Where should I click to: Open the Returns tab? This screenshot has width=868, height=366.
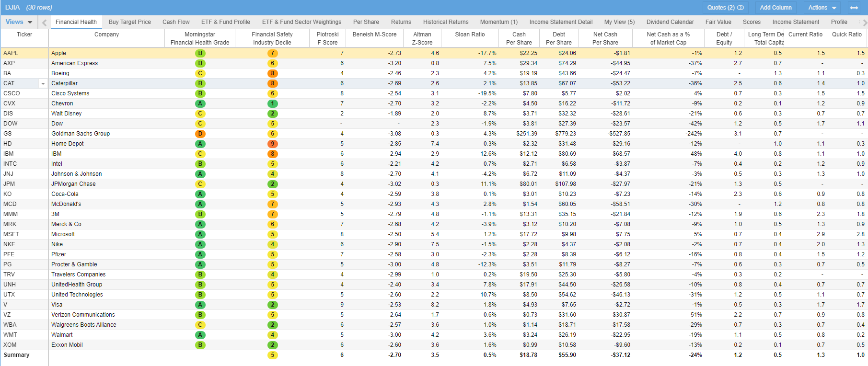(x=401, y=22)
